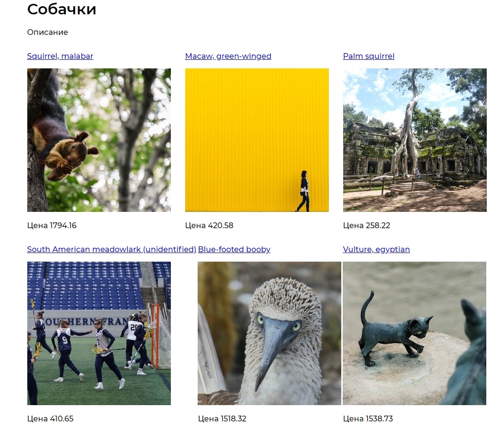Select the Цена 410.65 price text
Screen dimensions: 504x430
point(50,419)
